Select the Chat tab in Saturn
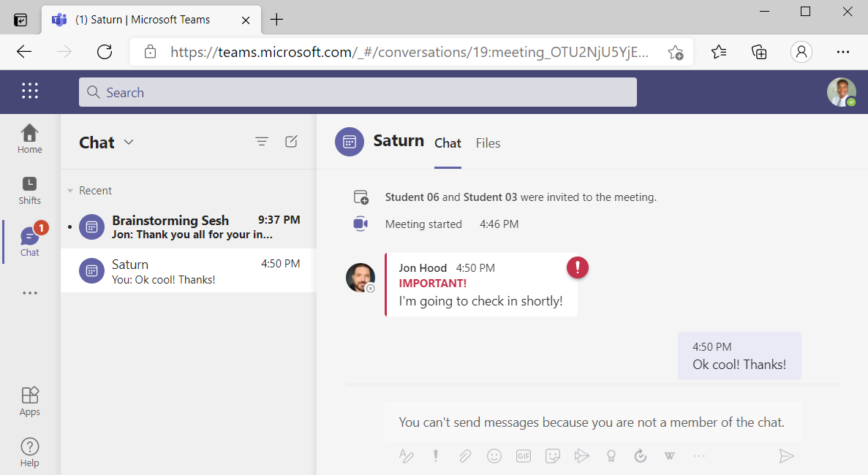The height and width of the screenshot is (475, 868). tap(448, 143)
